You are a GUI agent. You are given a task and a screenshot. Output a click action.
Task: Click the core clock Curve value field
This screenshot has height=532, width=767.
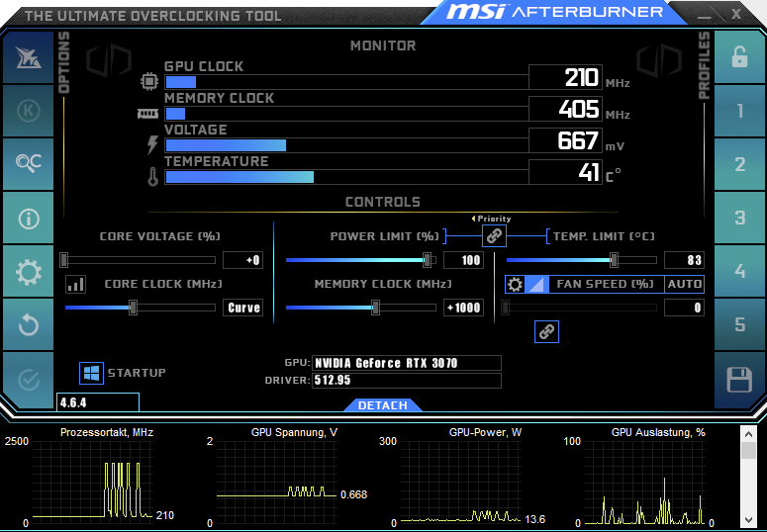pyautogui.click(x=243, y=308)
